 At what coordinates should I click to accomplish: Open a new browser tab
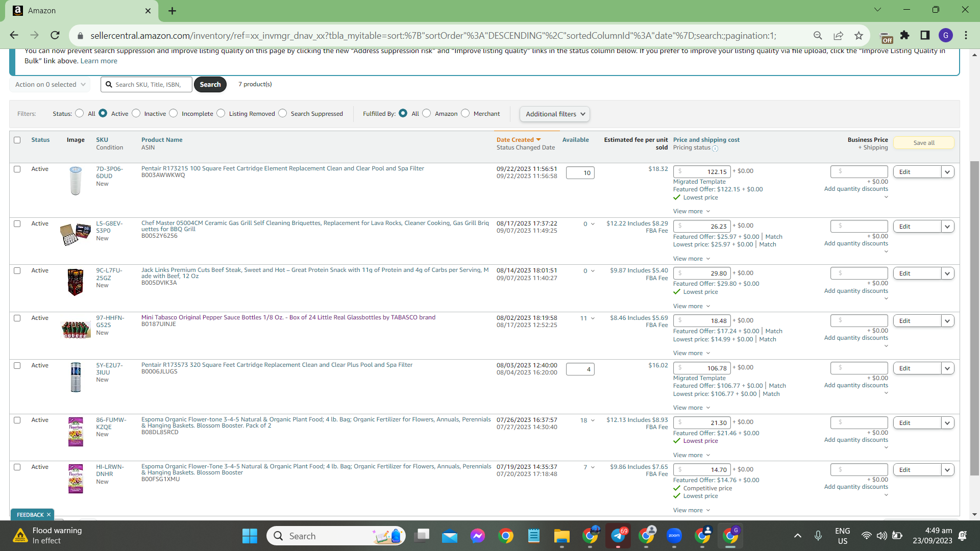pos(173,11)
